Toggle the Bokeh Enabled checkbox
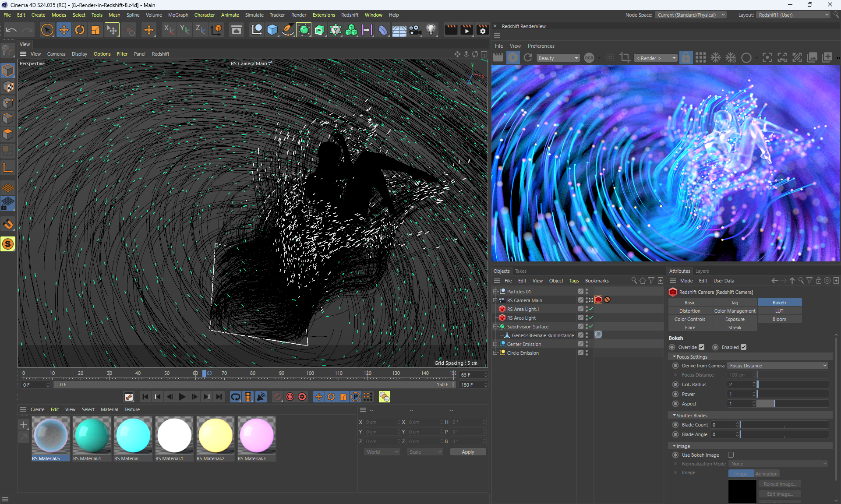 pos(743,347)
